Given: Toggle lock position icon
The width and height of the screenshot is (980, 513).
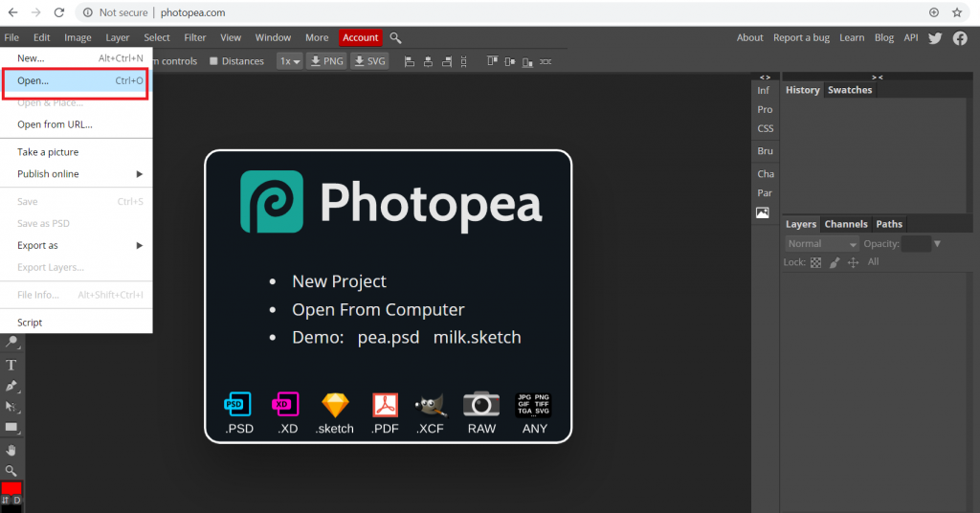Looking at the screenshot, I should (853, 262).
